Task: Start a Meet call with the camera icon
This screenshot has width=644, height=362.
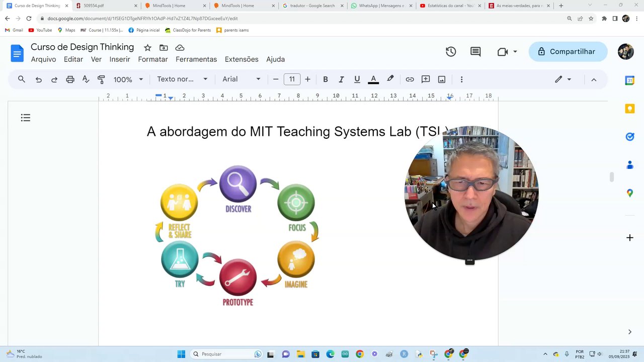Action: pyautogui.click(x=502, y=52)
